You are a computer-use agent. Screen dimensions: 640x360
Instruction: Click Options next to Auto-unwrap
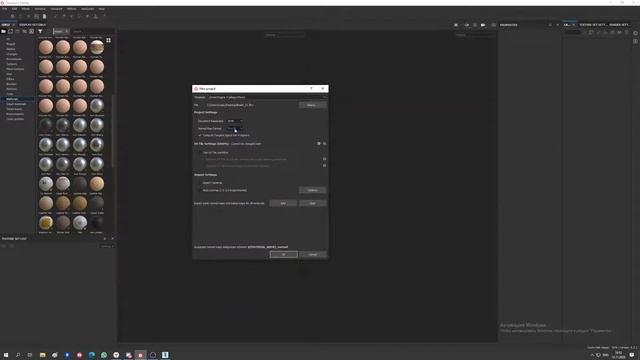coord(313,190)
